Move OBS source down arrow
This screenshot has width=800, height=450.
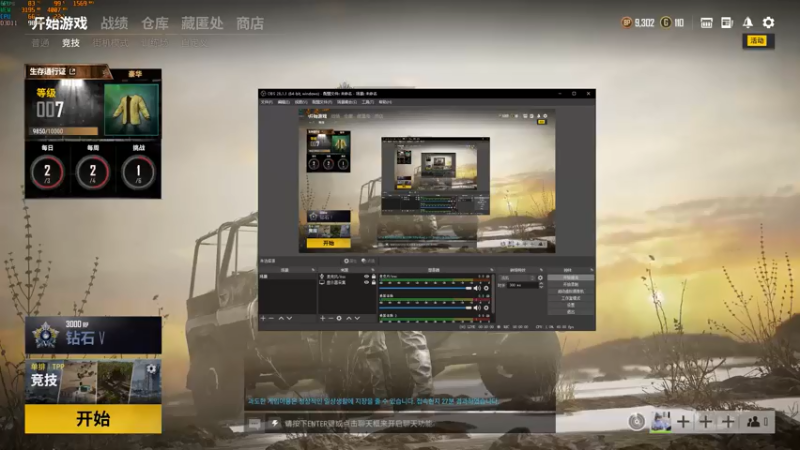coord(357,318)
